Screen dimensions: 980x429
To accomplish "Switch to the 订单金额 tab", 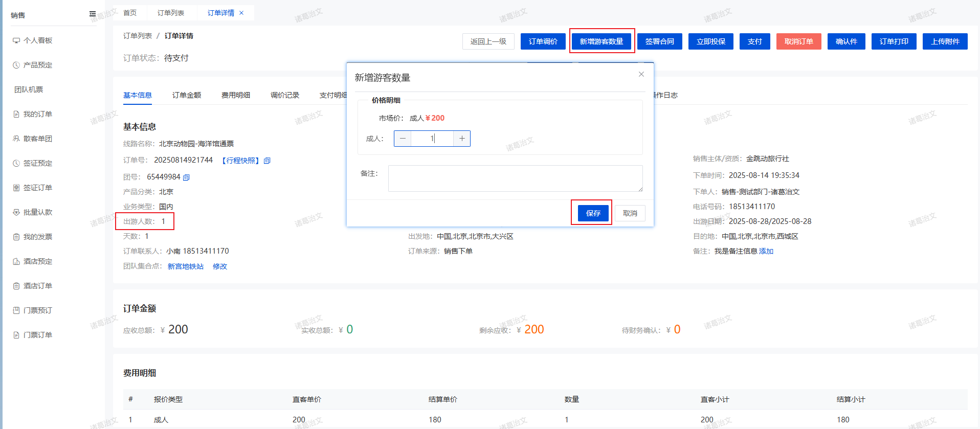I will (x=187, y=95).
